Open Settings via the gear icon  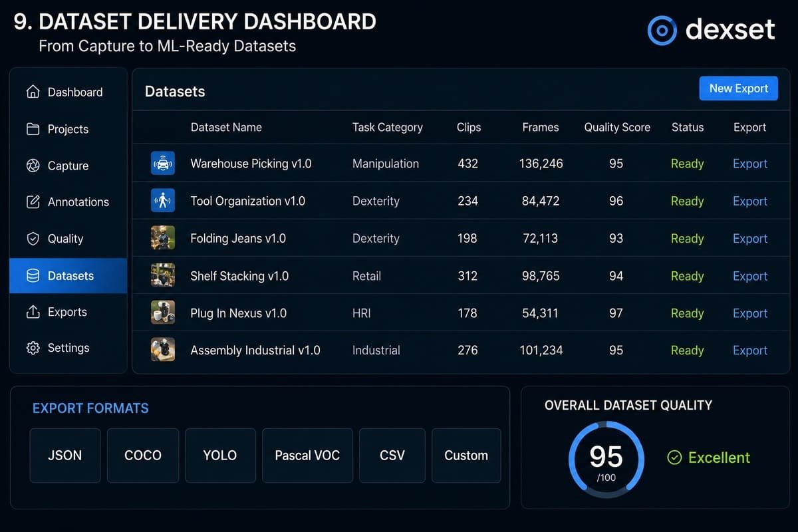(x=33, y=348)
